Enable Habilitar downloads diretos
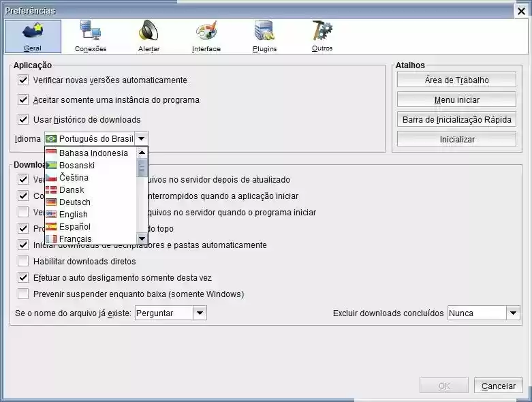532x402 pixels. [23, 261]
